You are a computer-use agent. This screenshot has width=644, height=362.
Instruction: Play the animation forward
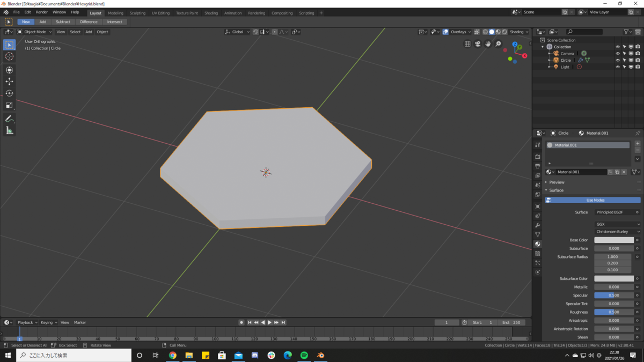tap(269, 322)
